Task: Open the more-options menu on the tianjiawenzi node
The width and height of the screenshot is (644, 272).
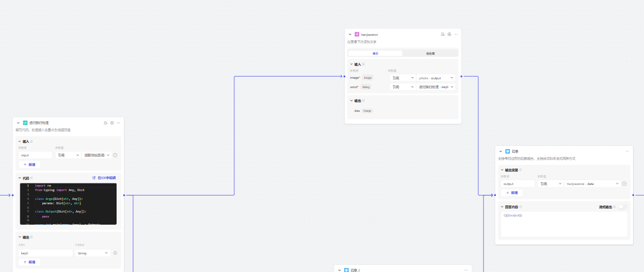Action: click(x=456, y=34)
